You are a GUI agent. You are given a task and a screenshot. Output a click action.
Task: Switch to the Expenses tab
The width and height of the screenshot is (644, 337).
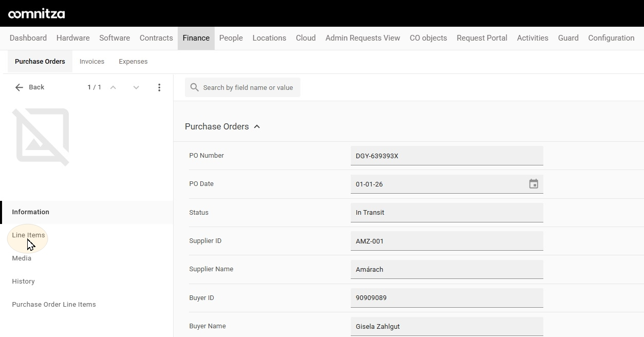click(x=133, y=62)
